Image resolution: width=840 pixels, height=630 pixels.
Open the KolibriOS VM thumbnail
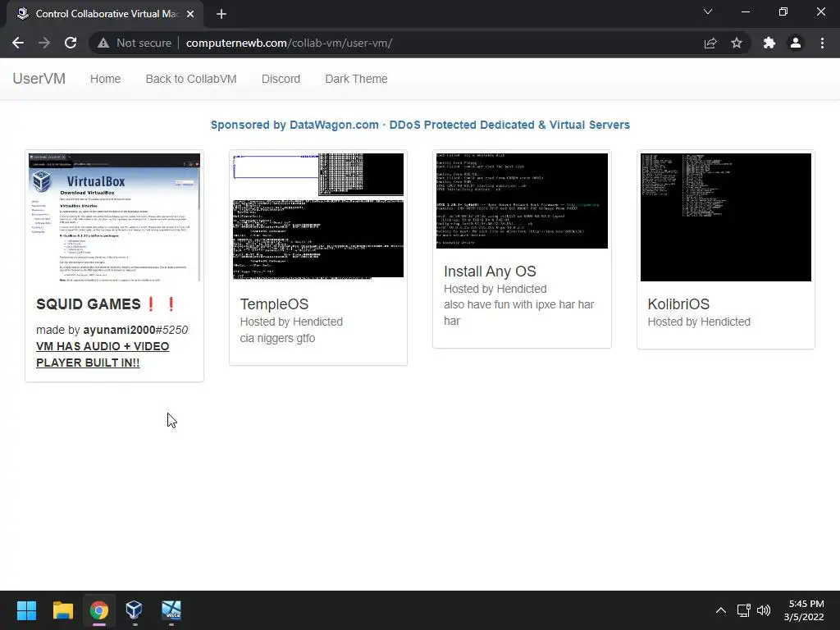tap(726, 217)
